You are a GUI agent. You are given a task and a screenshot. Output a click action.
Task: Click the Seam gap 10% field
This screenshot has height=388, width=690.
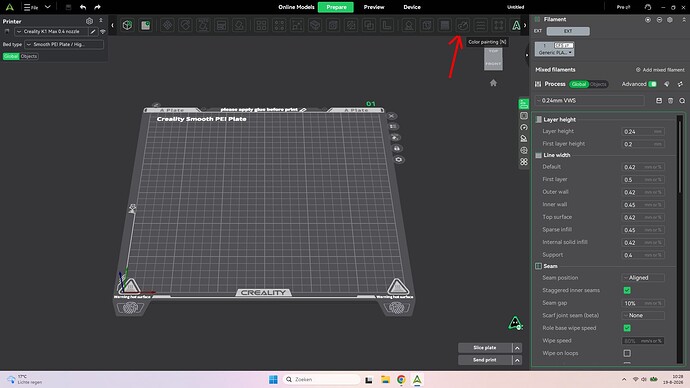click(643, 304)
